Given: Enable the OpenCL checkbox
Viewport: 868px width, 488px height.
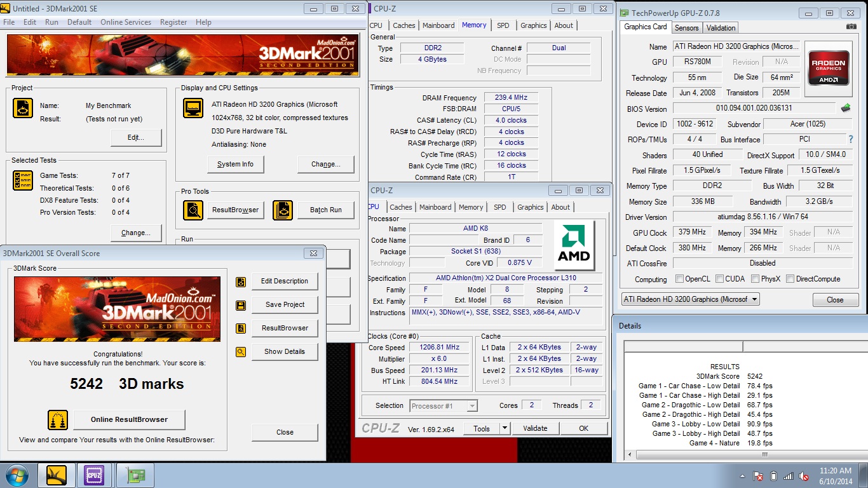Looking at the screenshot, I should point(680,279).
